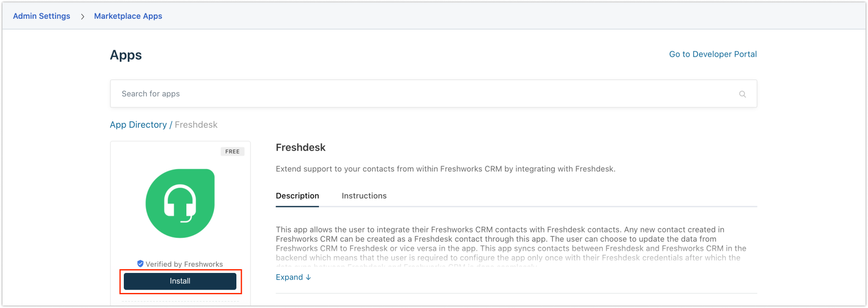Click 'Extend support to your contacts' tagline
This screenshot has height=308, width=868.
446,169
